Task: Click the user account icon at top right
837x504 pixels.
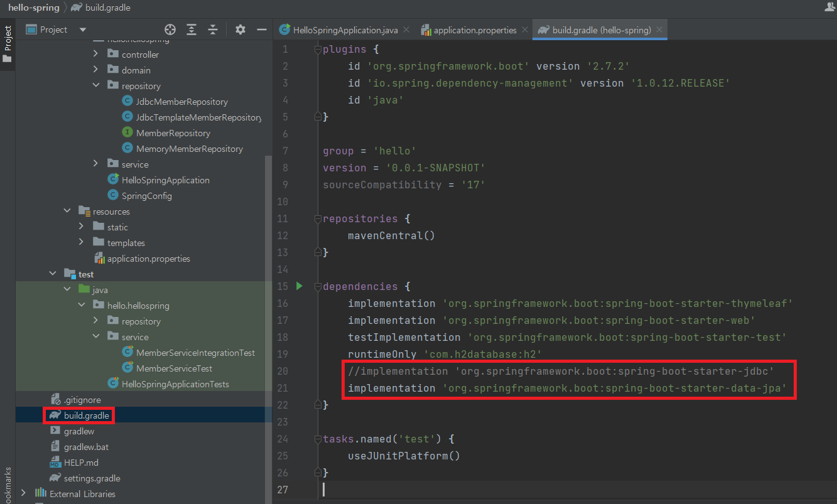Action: (831, 7)
